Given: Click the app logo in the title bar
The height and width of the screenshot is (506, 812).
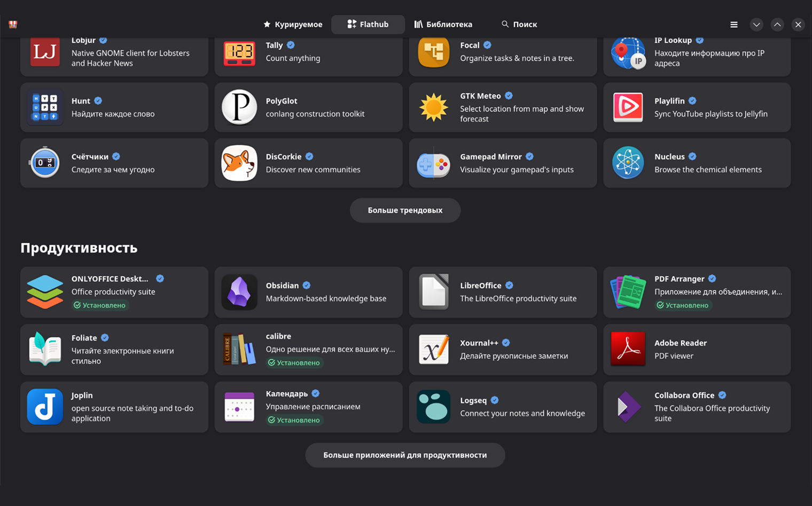Looking at the screenshot, I should 13,24.
